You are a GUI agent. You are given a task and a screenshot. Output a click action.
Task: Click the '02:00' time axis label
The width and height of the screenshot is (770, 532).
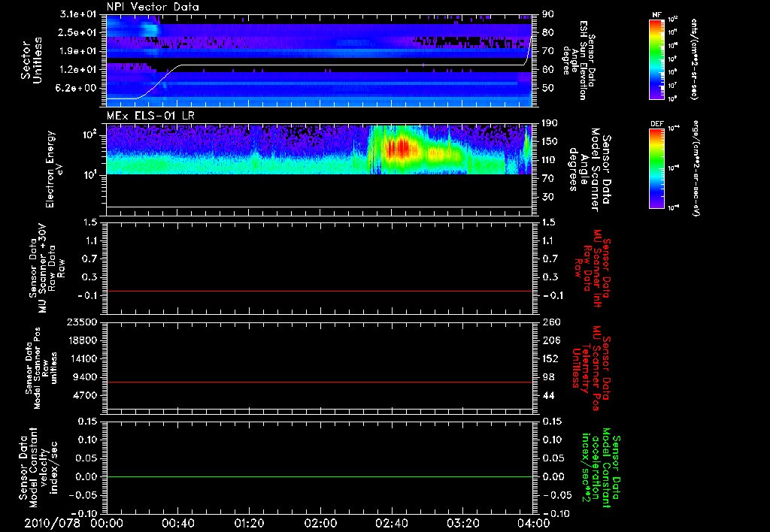[x=320, y=523]
